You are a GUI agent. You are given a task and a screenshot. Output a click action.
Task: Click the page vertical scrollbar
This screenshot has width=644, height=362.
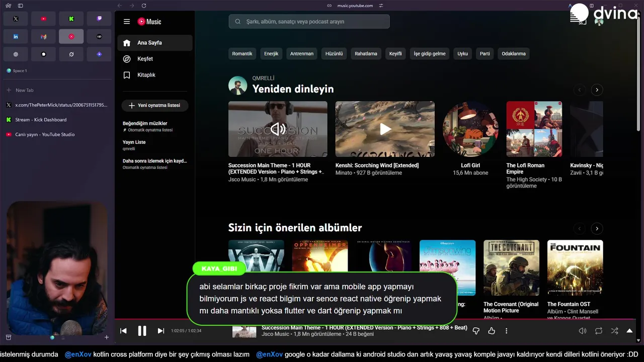click(639, 75)
